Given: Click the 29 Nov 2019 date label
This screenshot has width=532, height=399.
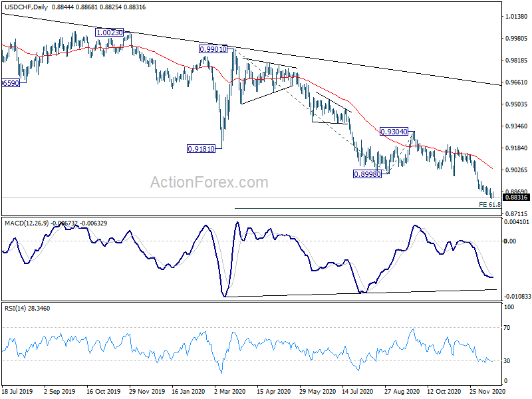Looking at the screenshot, I should [147, 391].
